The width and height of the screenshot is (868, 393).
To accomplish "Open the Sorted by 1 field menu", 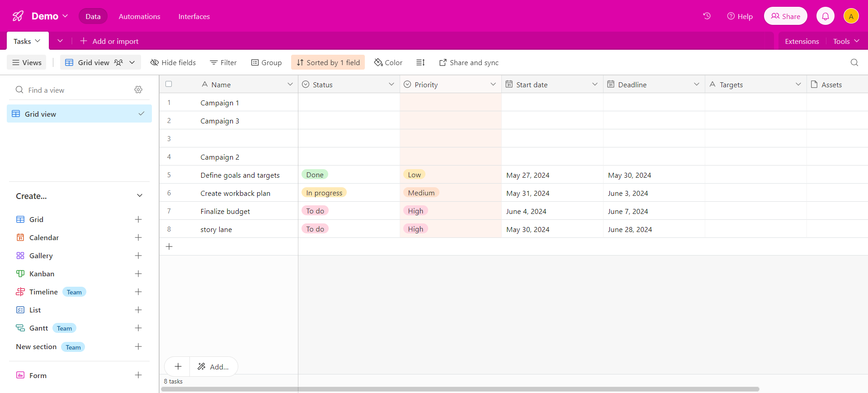I will tap(328, 62).
